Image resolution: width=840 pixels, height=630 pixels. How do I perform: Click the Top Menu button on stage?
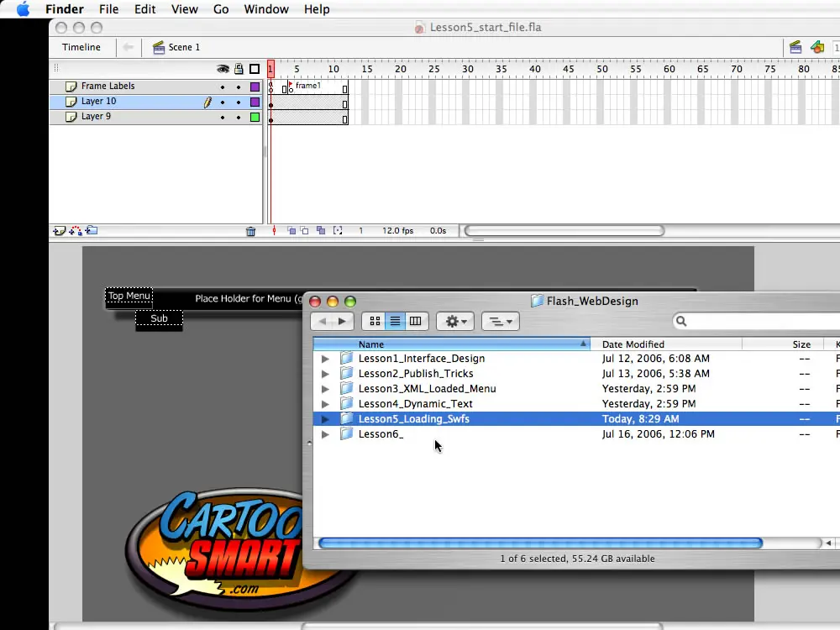(129, 297)
